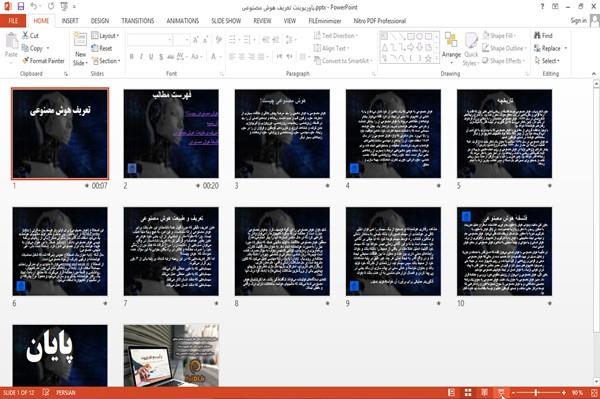Image resolution: width=600 pixels, height=399 pixels.
Task: Fit slide to current window icon
Action: click(594, 392)
